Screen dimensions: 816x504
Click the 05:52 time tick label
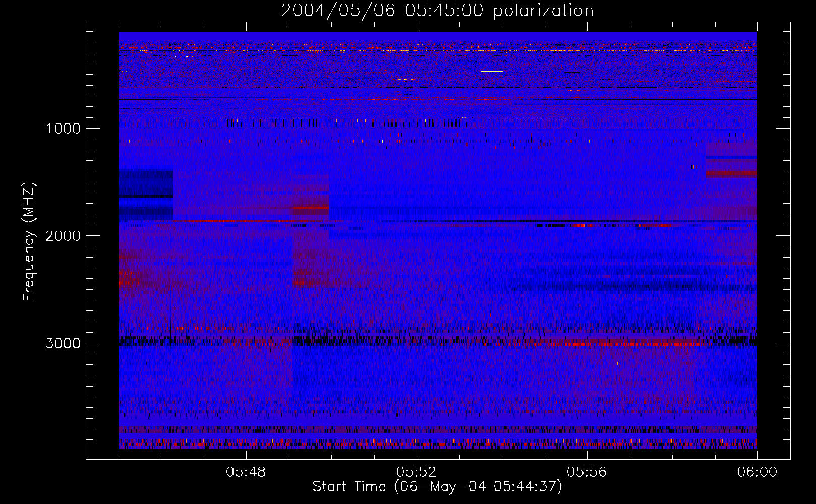(x=417, y=472)
